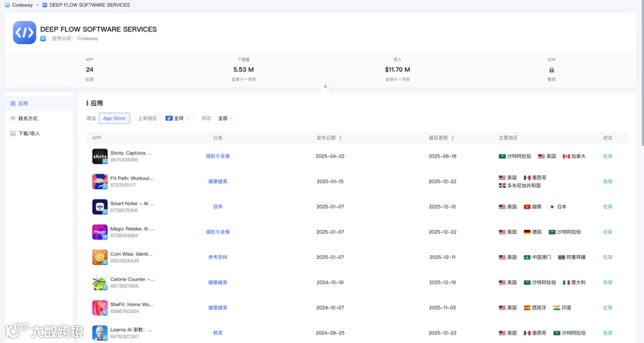
Task: Click the SheFit: Home Wo... app name
Action: tap(132, 304)
